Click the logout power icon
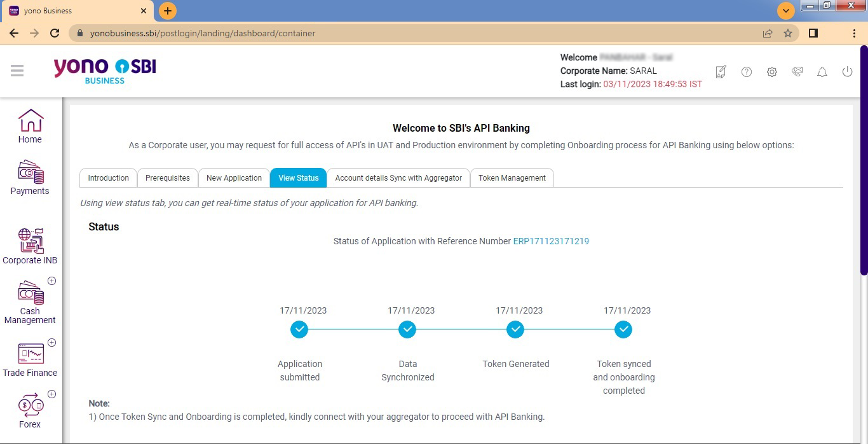The width and height of the screenshot is (868, 444). [847, 72]
